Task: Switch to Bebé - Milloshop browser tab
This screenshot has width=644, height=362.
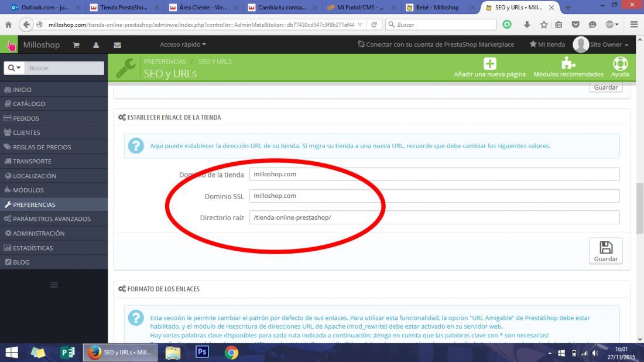Action: click(x=441, y=8)
